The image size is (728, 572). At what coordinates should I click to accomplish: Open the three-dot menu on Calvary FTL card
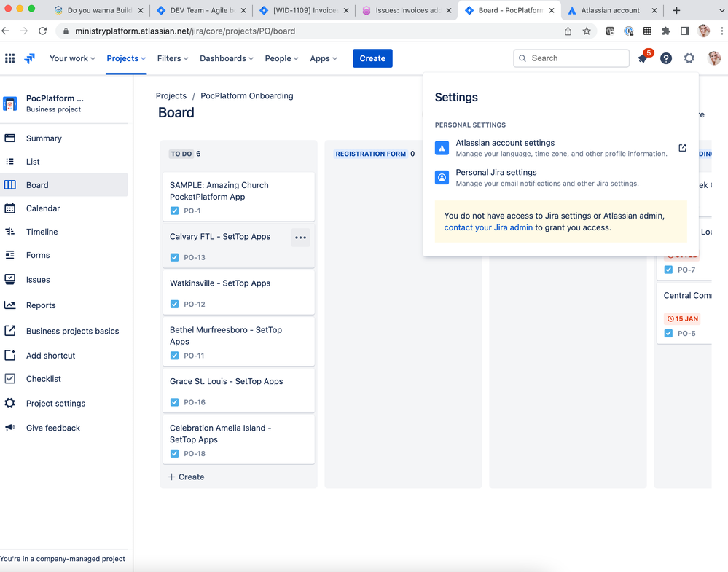coord(300,238)
